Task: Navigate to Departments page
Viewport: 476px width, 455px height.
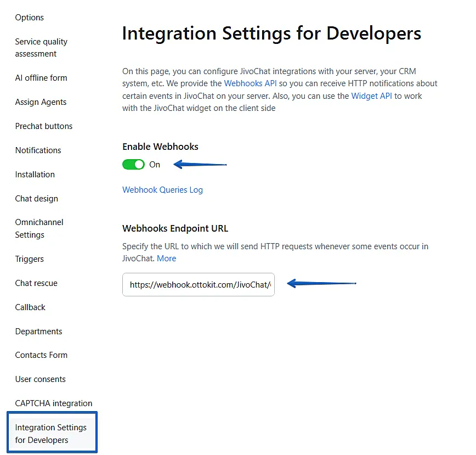Action: (38, 332)
